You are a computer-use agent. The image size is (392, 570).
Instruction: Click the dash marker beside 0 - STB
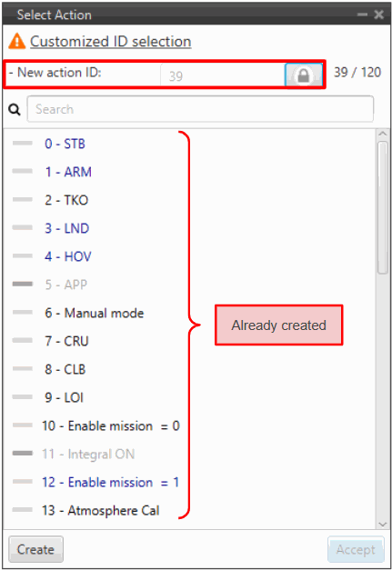(23, 144)
